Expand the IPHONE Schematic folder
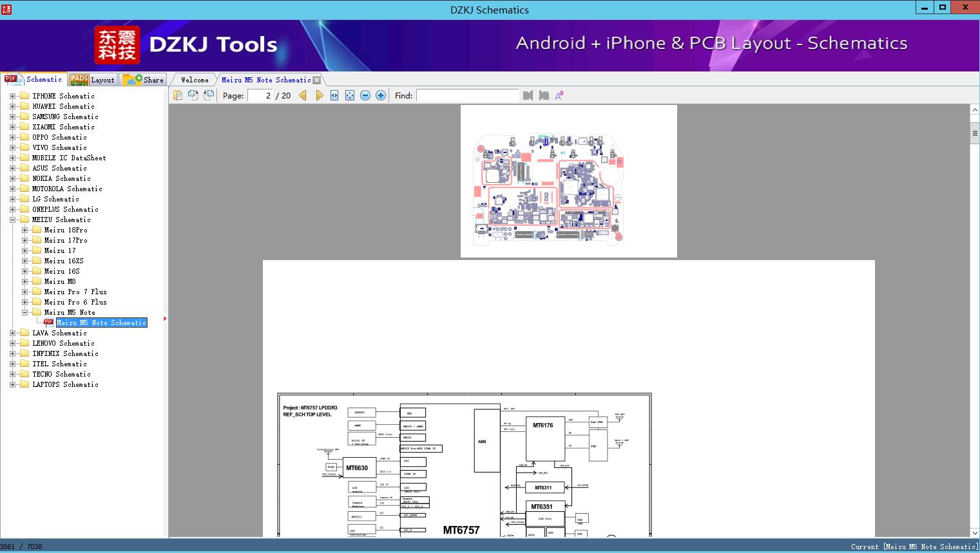980x553 pixels. (12, 96)
